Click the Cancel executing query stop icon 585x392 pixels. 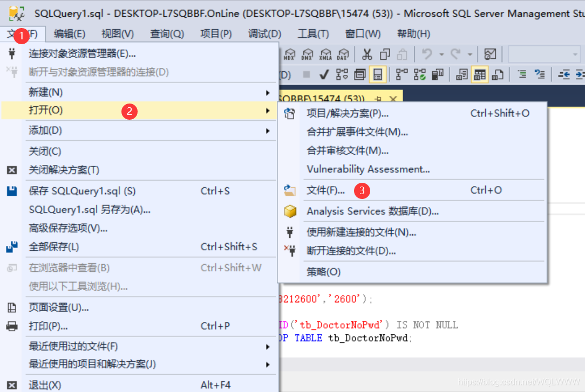point(307,74)
